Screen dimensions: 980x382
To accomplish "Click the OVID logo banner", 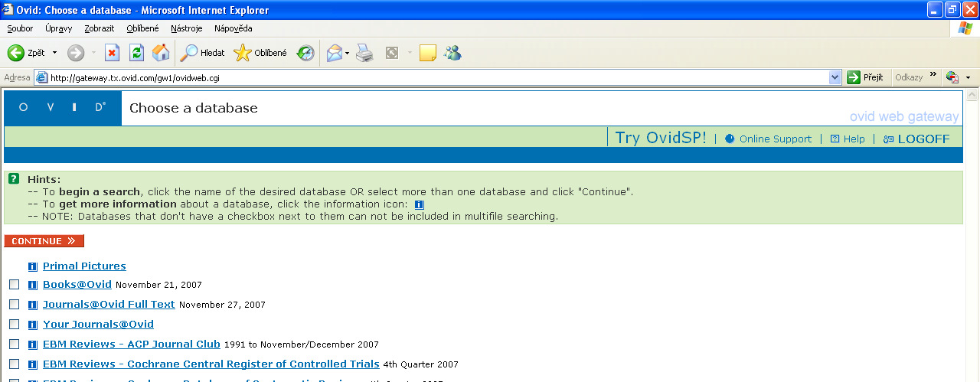I will click(x=63, y=108).
